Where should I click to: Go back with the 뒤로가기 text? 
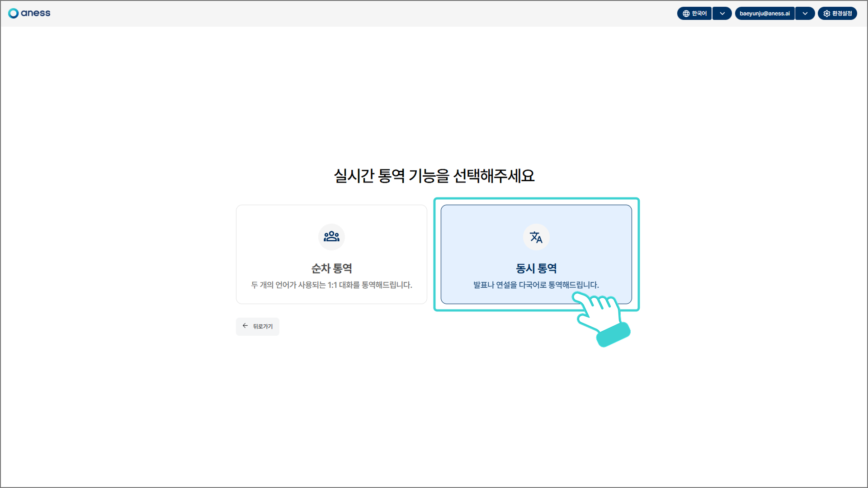[x=263, y=326]
